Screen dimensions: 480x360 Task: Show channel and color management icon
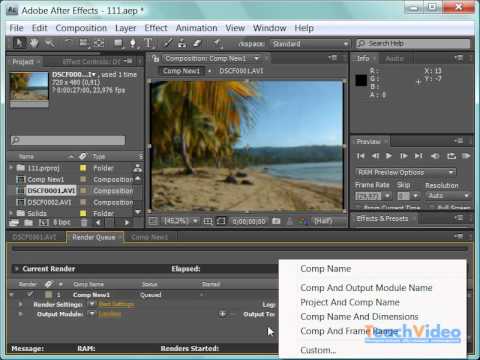(x=302, y=221)
